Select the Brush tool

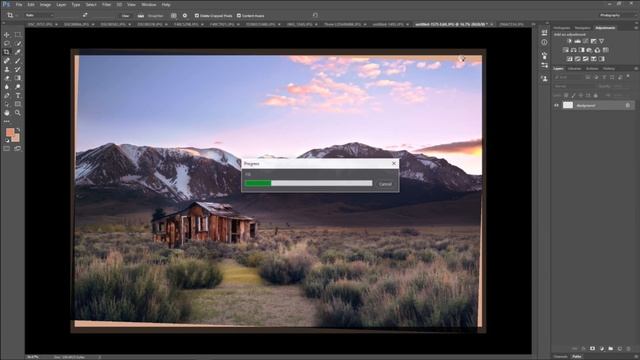coord(18,61)
